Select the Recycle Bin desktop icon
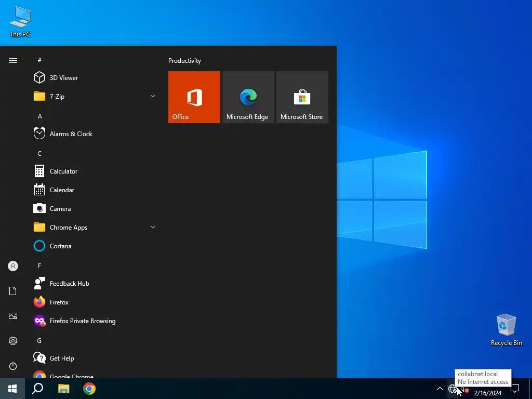The width and height of the screenshot is (532, 399). 506,330
